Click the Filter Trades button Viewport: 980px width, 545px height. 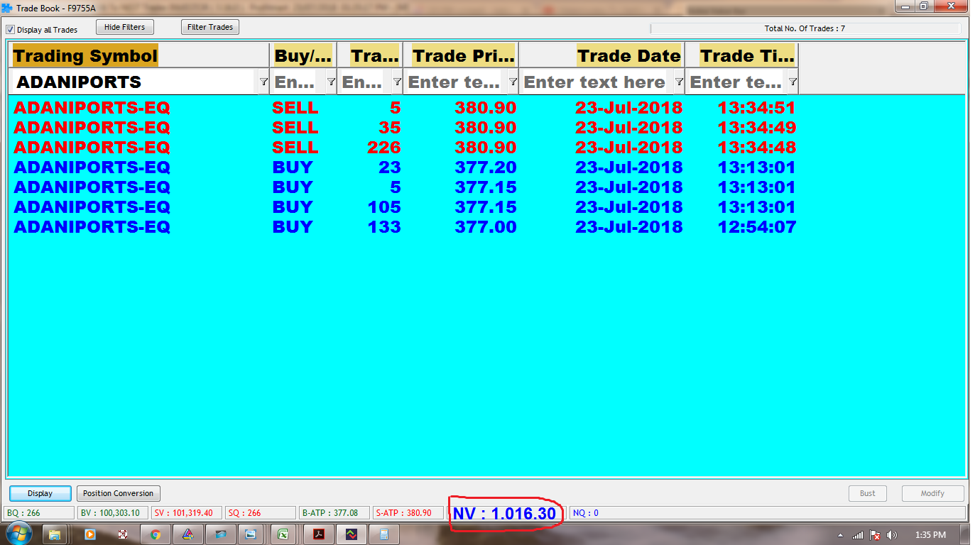pos(210,27)
